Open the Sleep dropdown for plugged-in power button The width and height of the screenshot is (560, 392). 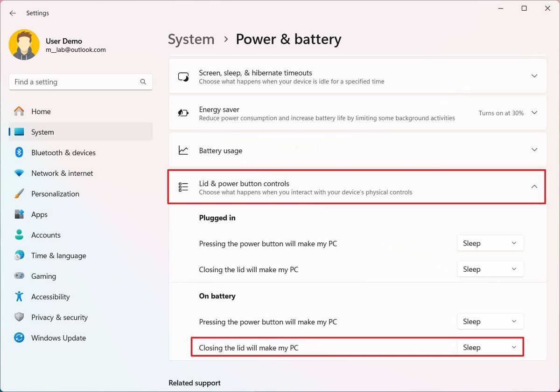(490, 243)
